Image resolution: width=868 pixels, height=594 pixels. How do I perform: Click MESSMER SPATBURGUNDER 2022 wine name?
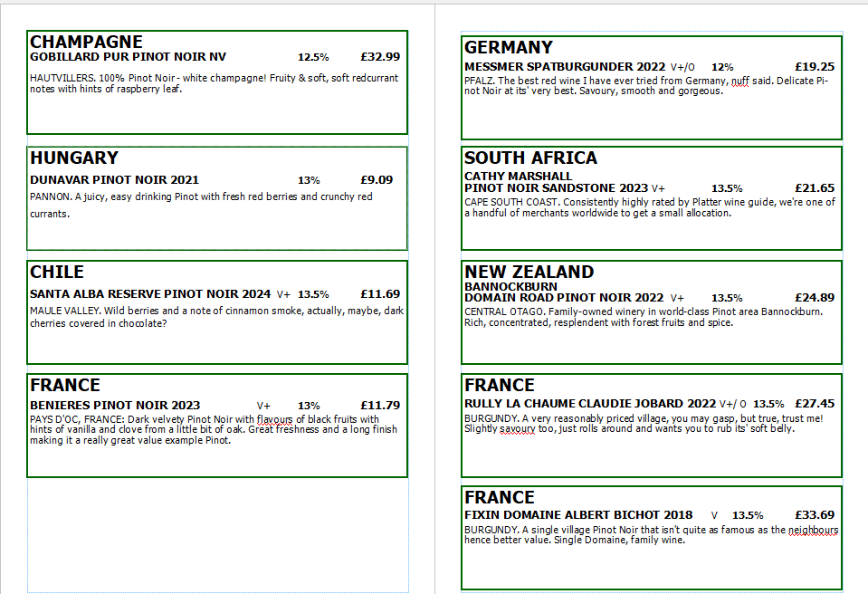click(x=565, y=66)
